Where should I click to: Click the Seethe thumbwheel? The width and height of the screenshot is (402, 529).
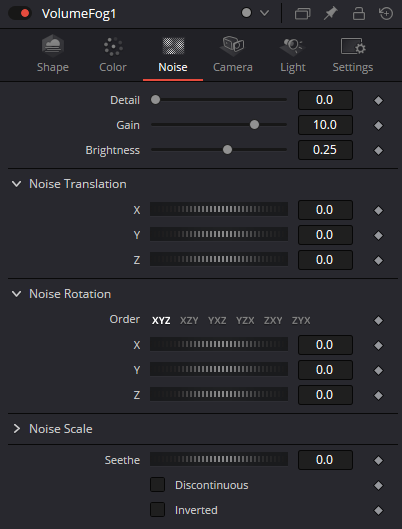219,459
